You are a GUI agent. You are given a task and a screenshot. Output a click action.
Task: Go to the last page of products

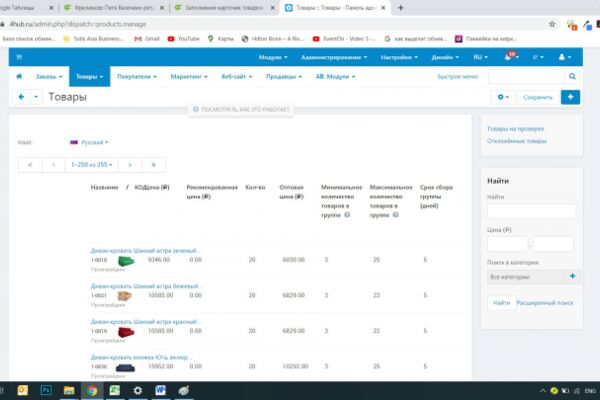(x=153, y=165)
